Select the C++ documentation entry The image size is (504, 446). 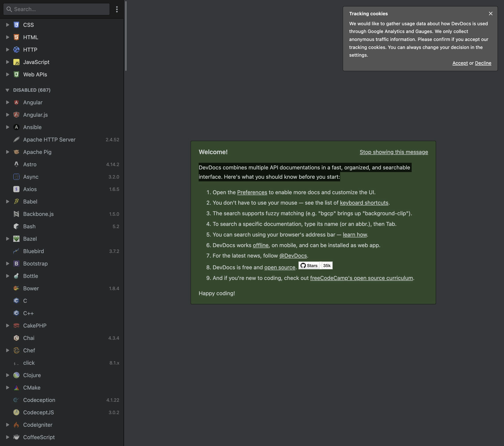62,313
